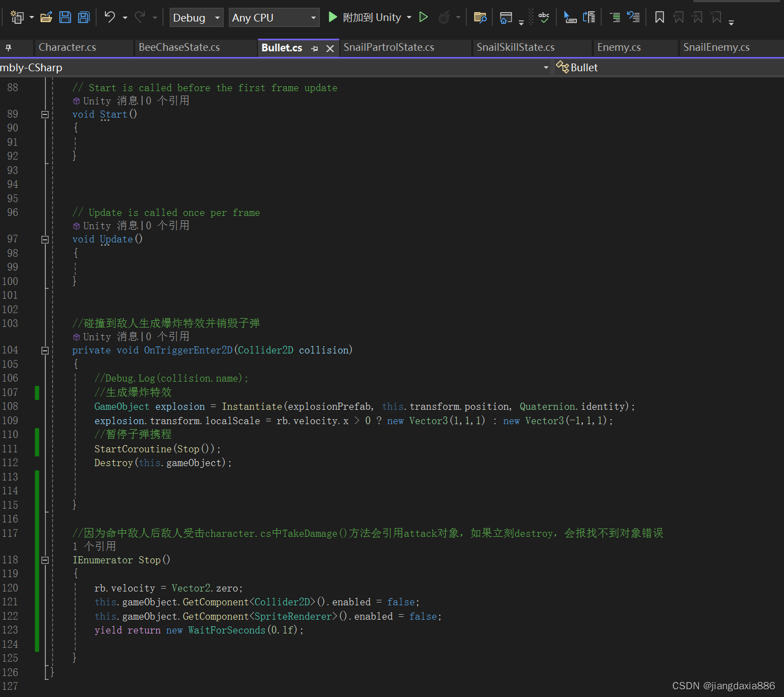The width and height of the screenshot is (784, 697).
Task: Collapse the Update method outline
Action: (45, 240)
